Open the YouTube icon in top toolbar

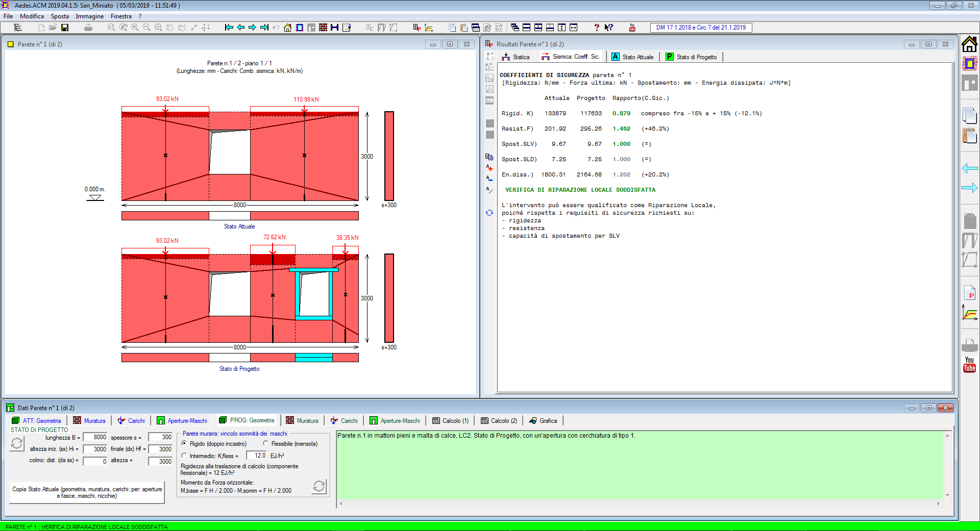[632, 28]
